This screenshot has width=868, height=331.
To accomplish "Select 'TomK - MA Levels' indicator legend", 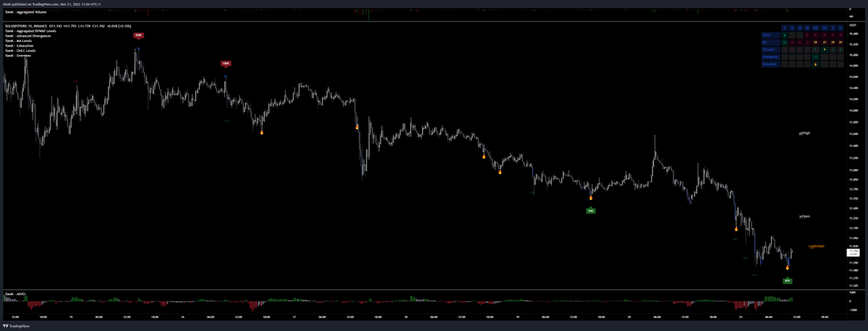I will [18, 41].
